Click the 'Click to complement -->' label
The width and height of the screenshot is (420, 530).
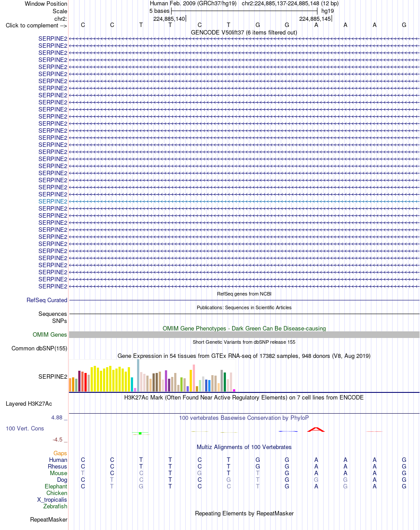36,25
